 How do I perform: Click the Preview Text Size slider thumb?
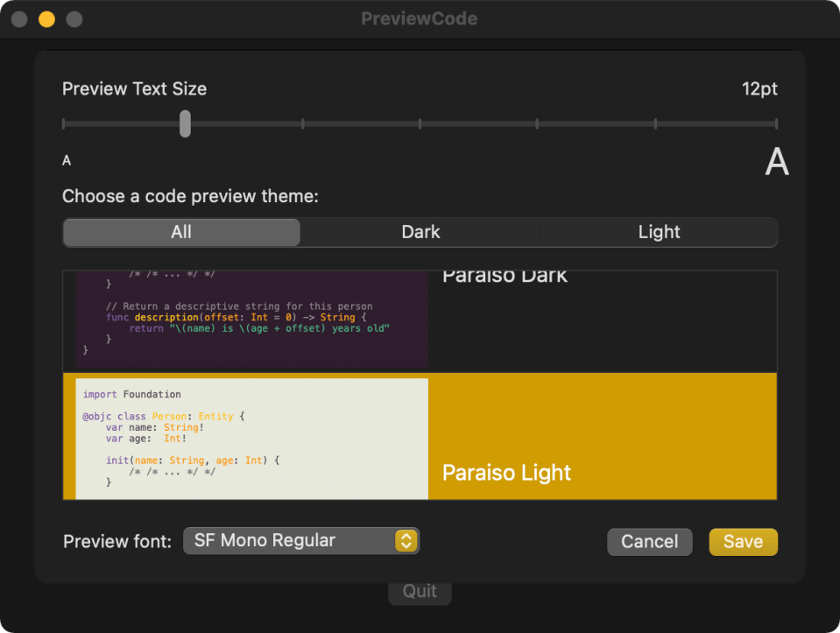[x=185, y=123]
